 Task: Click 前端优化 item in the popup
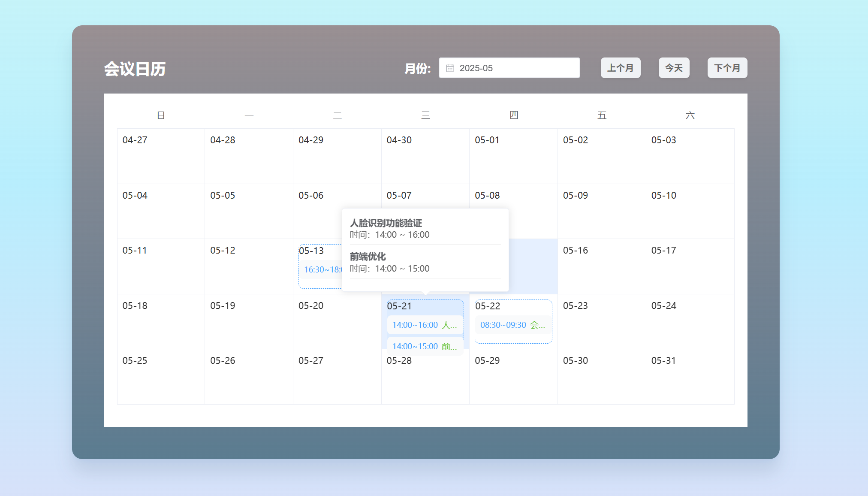[368, 257]
